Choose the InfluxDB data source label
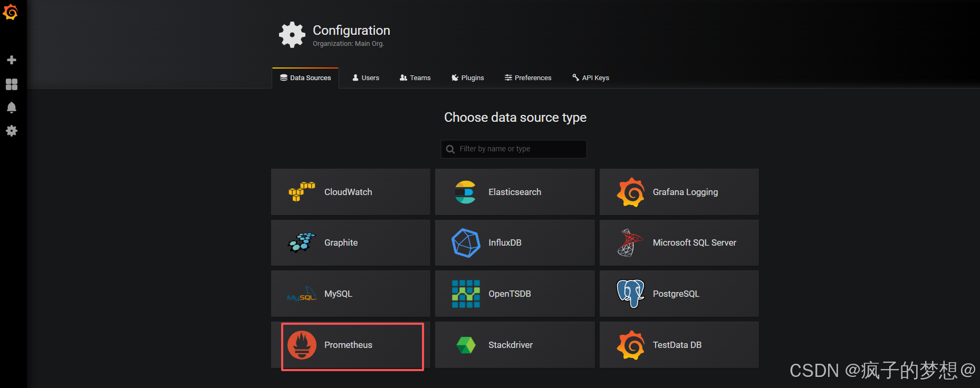 coord(505,242)
